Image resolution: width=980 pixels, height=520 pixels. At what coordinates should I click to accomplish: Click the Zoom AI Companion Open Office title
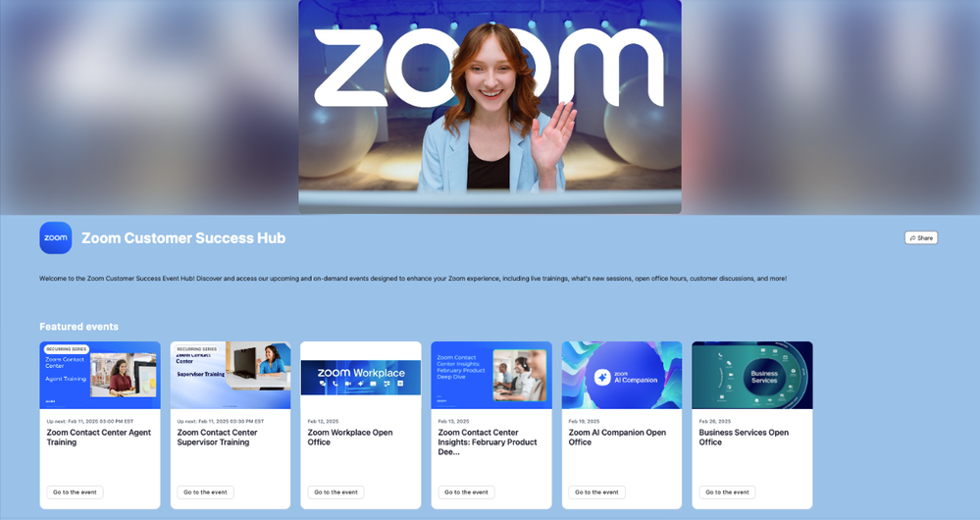(617, 437)
